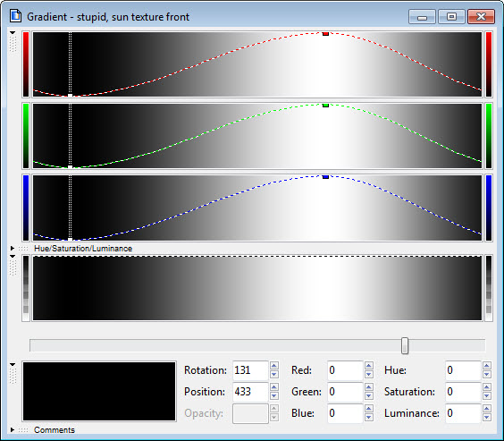
Task: Click the blue color bar on left side
Action: [26, 208]
